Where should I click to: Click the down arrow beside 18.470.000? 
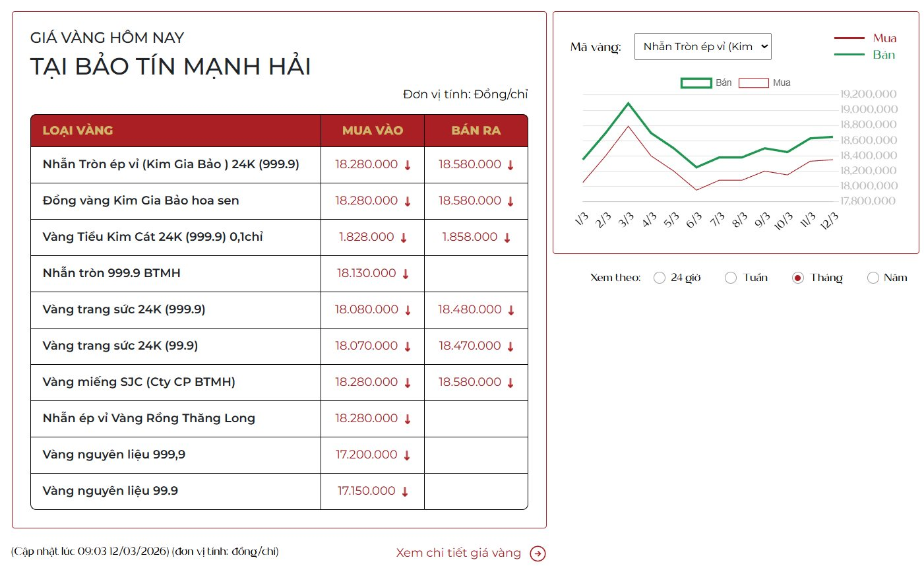click(510, 346)
